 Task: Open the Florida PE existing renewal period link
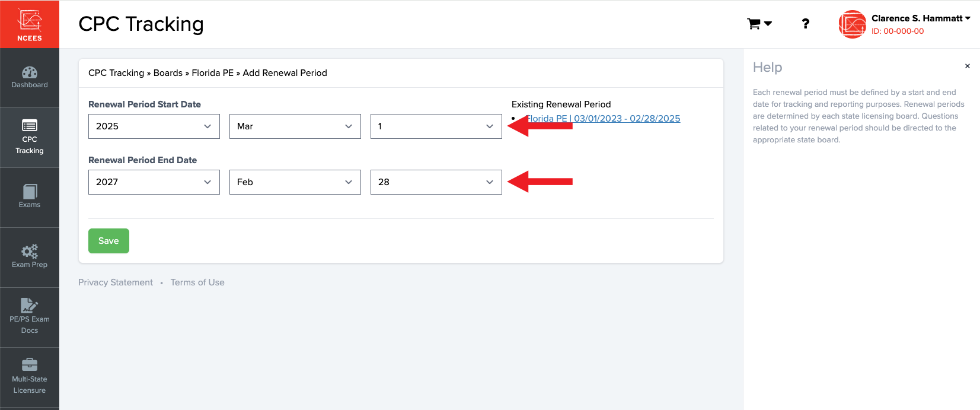(x=603, y=119)
